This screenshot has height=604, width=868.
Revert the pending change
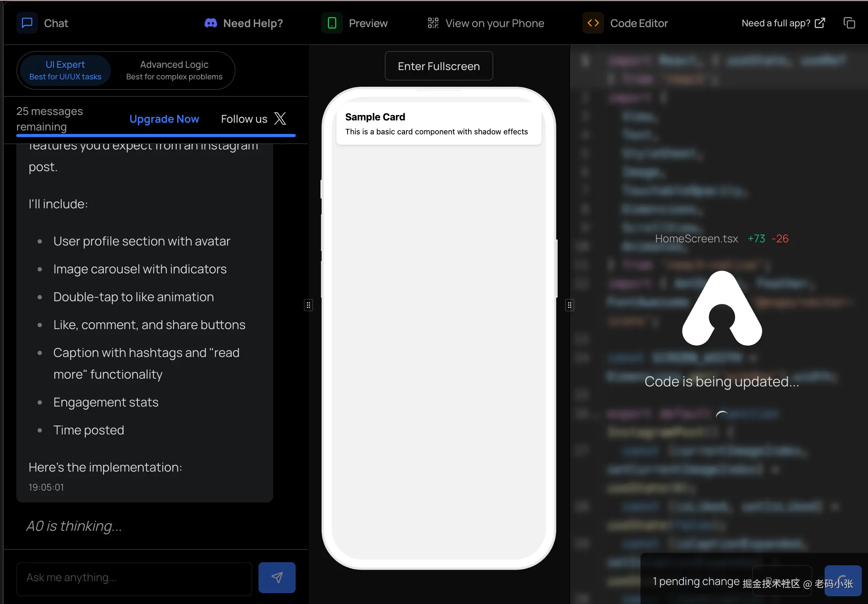(782, 580)
